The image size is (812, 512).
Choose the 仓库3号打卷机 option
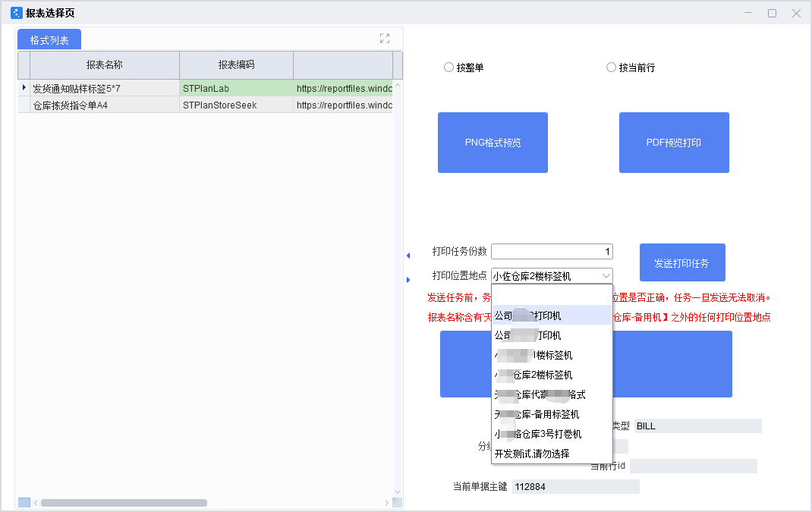pos(552,433)
